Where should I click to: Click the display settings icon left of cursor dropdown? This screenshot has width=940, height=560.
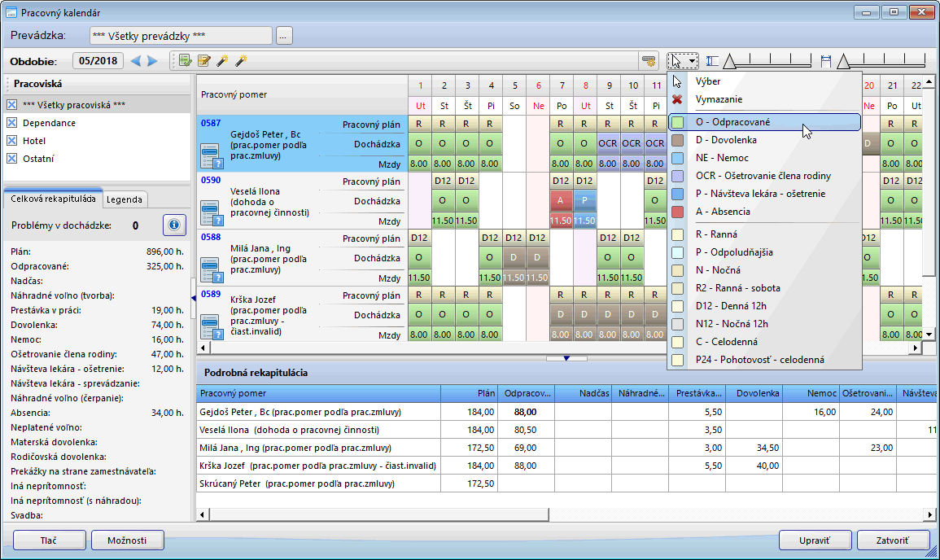[x=649, y=61]
